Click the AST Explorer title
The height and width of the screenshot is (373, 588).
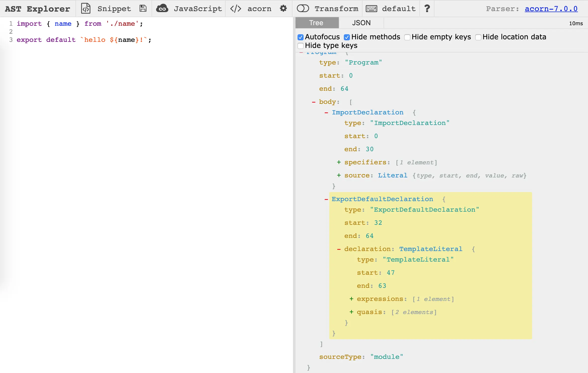[38, 9]
